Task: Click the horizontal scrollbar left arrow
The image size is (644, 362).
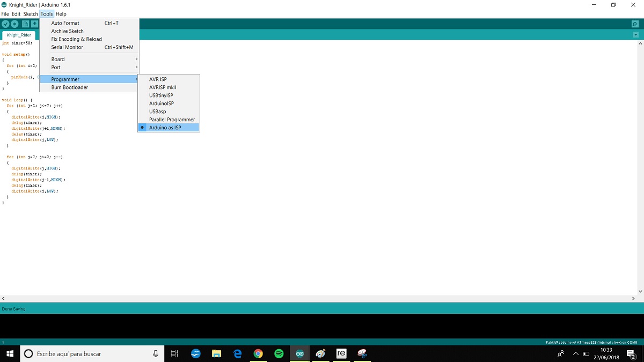Action: (3, 298)
